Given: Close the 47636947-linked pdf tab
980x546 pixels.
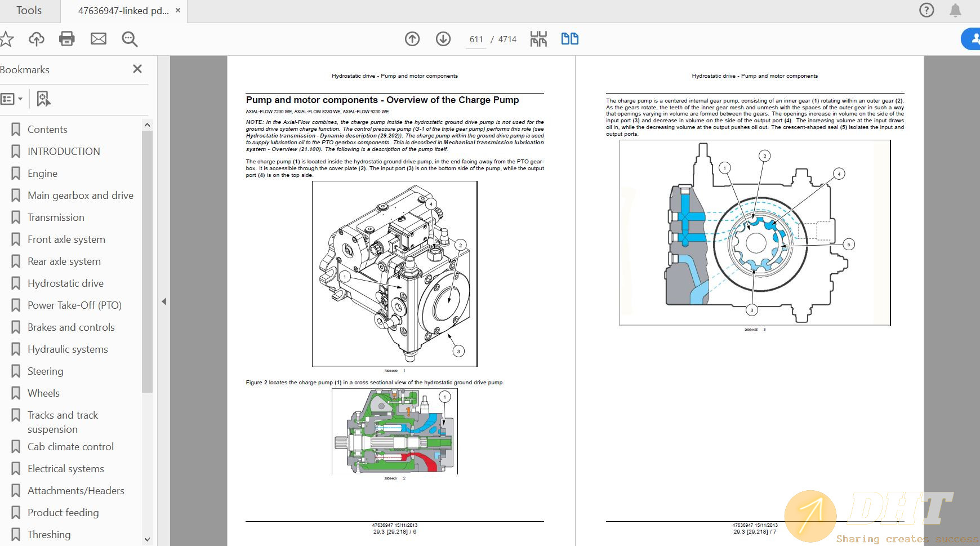Looking at the screenshot, I should click(178, 10).
